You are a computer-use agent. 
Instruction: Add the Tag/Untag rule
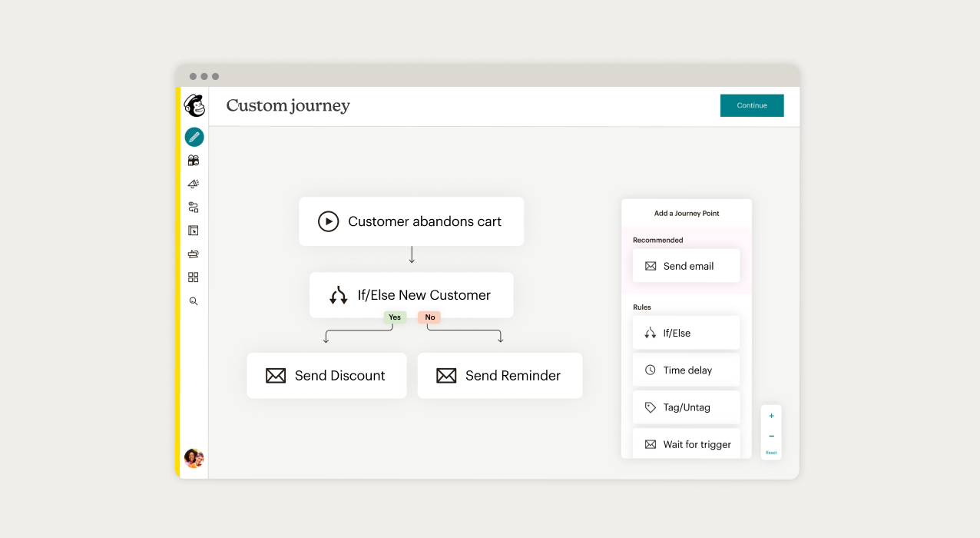tap(686, 407)
